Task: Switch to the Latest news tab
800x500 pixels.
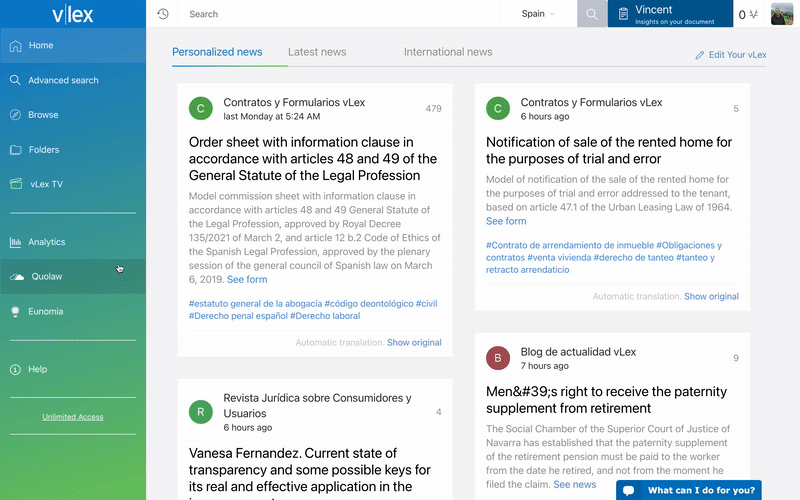Action: click(317, 52)
